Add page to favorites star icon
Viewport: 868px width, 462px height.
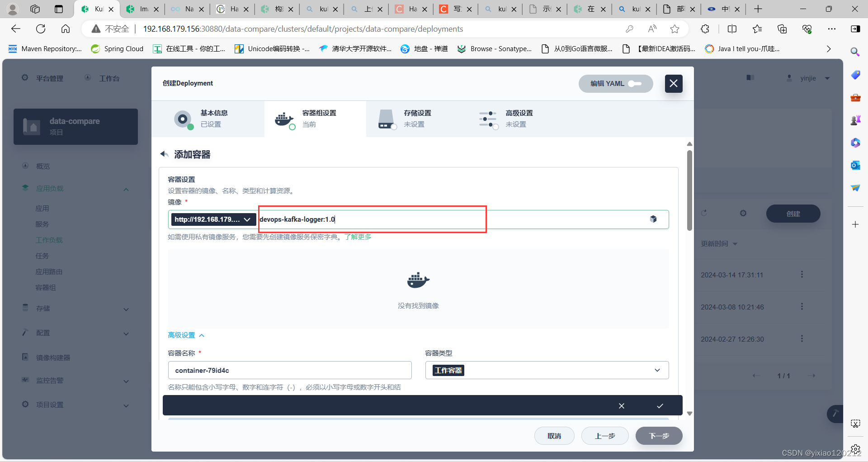click(675, 29)
